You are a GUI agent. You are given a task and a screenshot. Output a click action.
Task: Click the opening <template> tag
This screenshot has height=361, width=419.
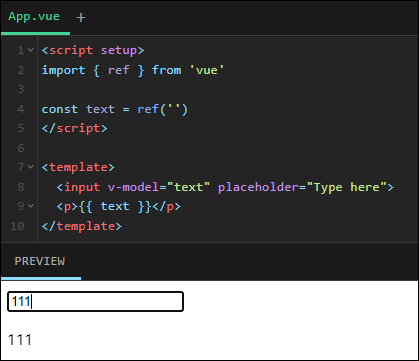[x=78, y=167]
